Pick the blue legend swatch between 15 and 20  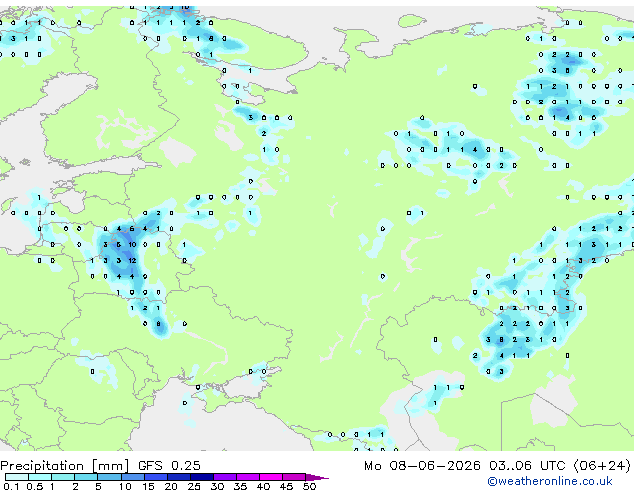[x=155, y=477]
